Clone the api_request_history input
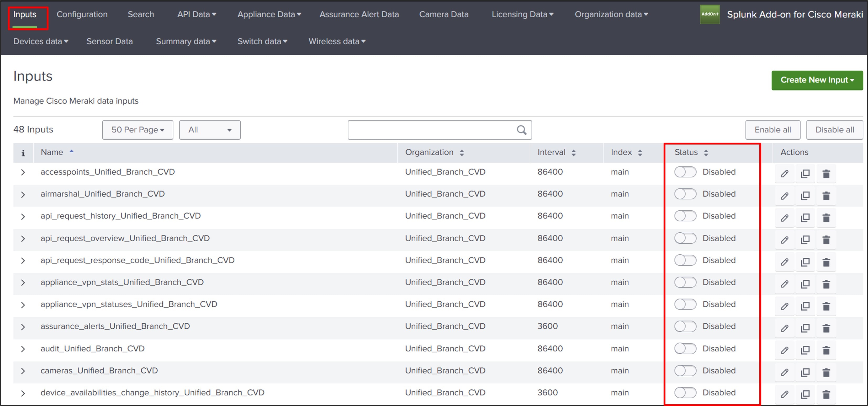Image resolution: width=868 pixels, height=406 pixels. [x=805, y=218]
